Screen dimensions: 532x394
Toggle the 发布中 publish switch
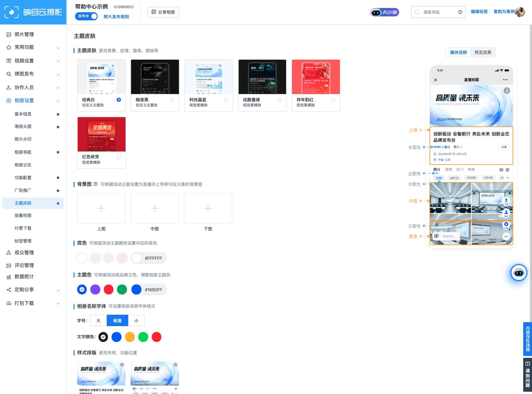86,16
